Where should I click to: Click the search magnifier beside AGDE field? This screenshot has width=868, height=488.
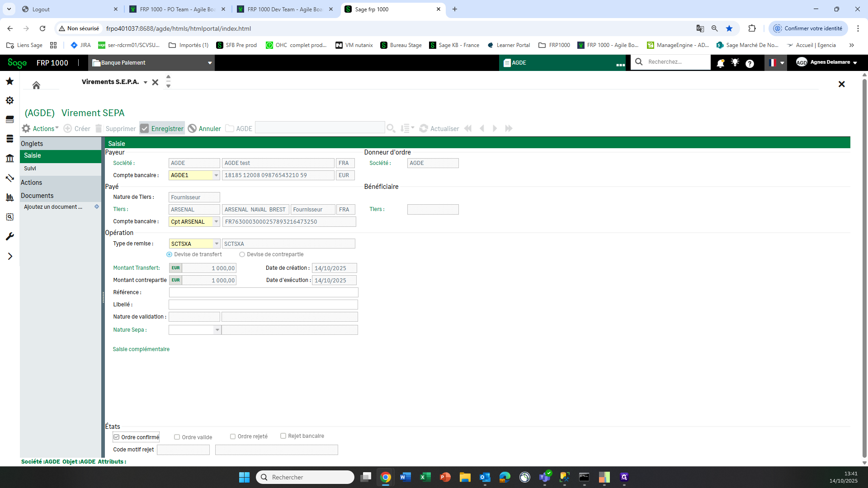(391, 128)
